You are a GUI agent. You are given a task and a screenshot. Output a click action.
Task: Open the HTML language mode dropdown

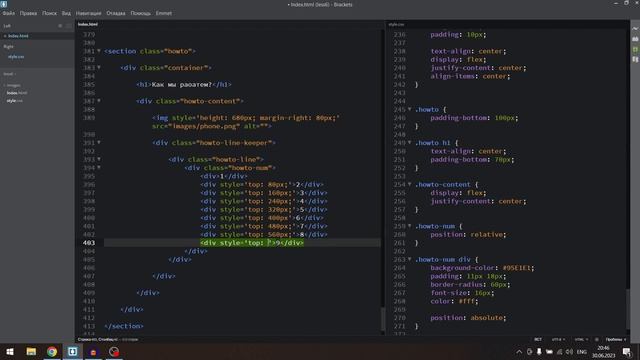tap(581, 339)
